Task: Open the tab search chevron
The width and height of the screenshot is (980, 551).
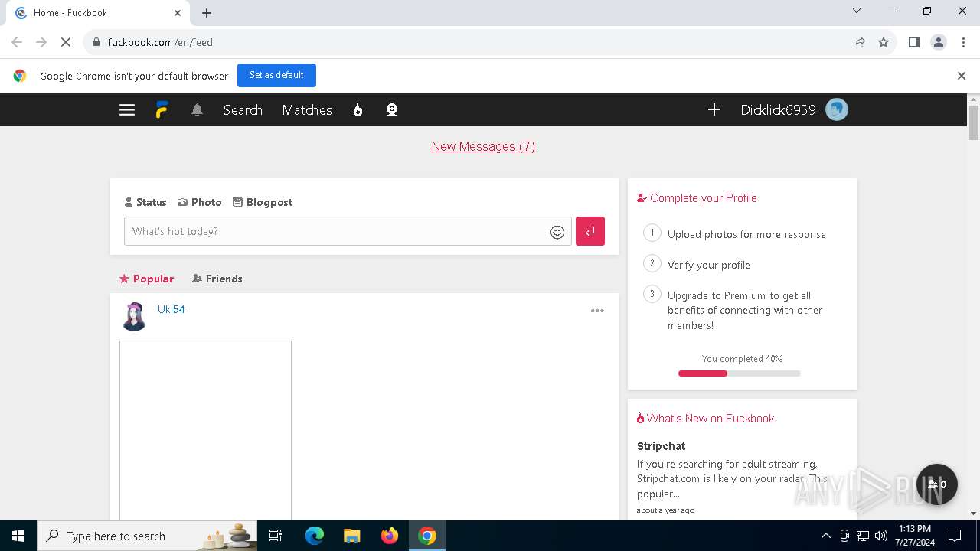Action: point(857,11)
